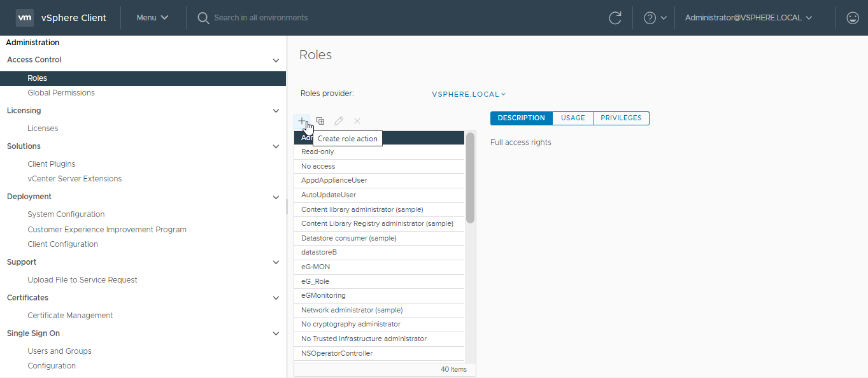
Task: Click the roles list scrollbar thumb
Action: 470,177
